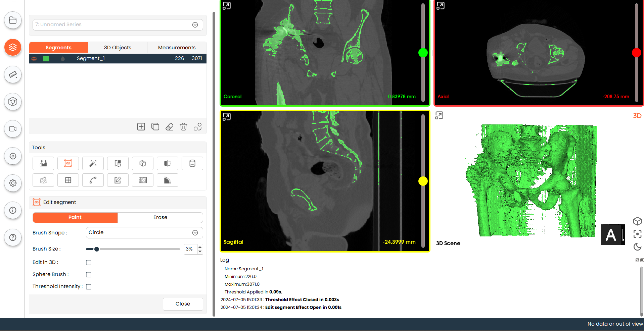Select the Threshold histogram tool
Viewport: 644px width, 331px height.
tap(43, 163)
